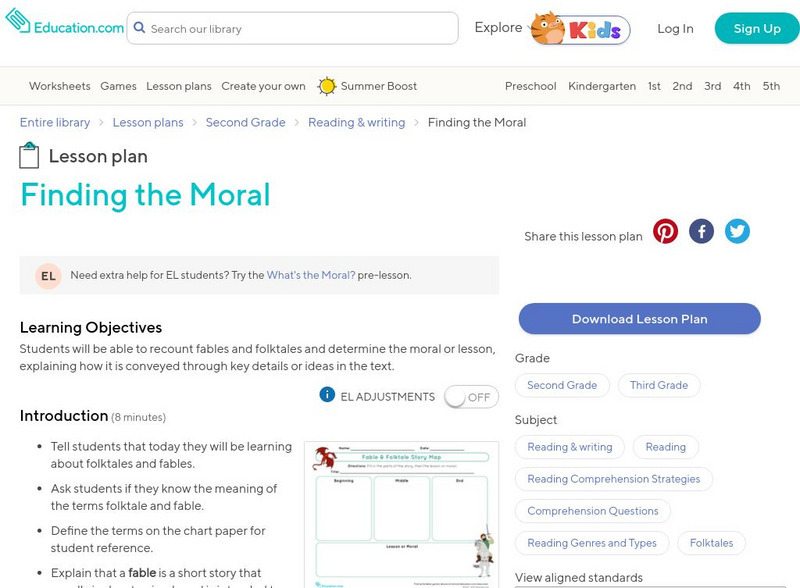Select the Reading Comprehension Strategies tag
Viewport: 800px width, 588px height.
(613, 479)
